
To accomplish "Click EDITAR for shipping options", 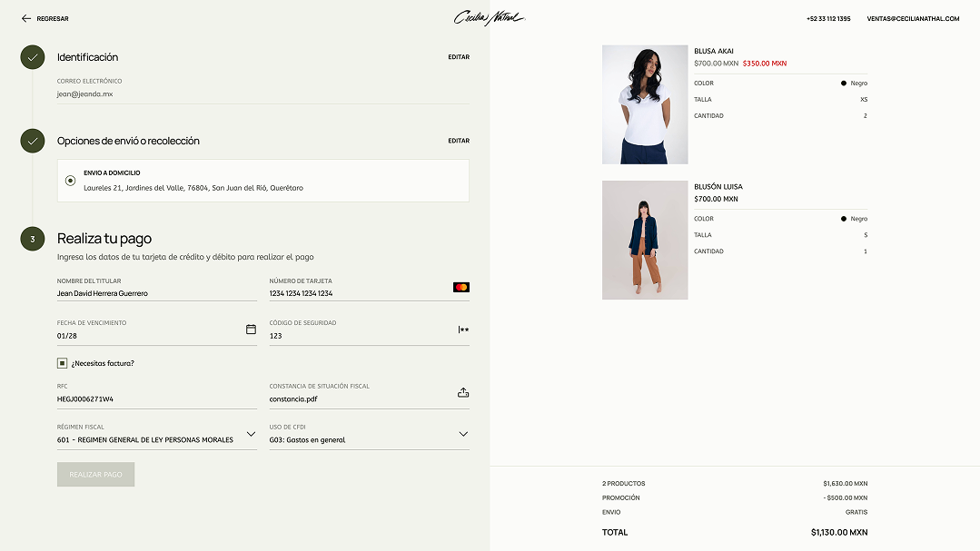I will 459,141.
